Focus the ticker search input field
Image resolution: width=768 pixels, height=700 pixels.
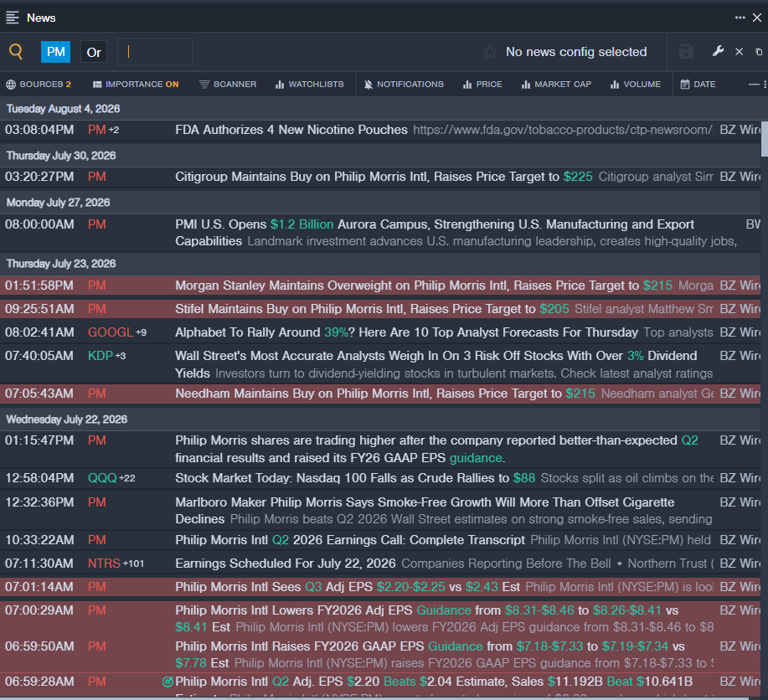coord(155,52)
